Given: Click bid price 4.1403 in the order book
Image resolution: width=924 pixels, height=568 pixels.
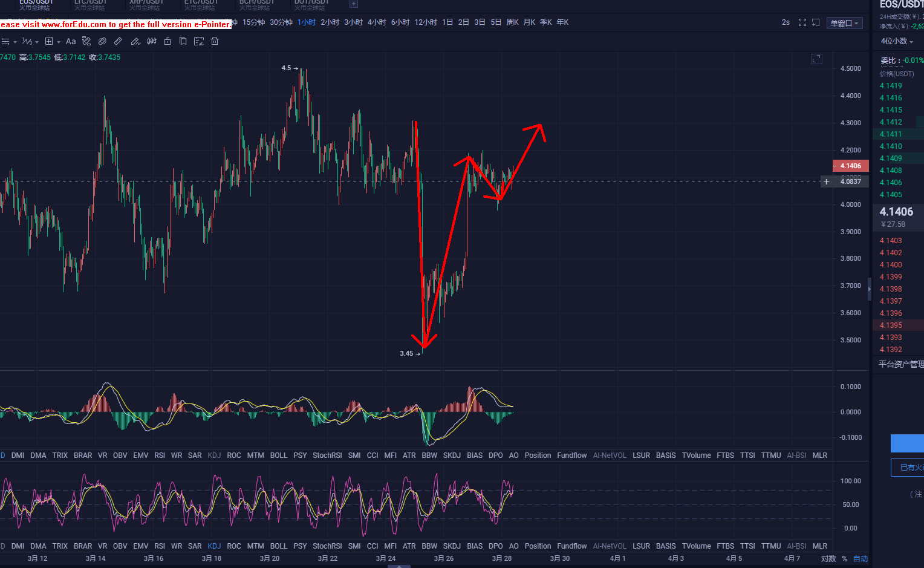Looking at the screenshot, I should click(891, 241).
